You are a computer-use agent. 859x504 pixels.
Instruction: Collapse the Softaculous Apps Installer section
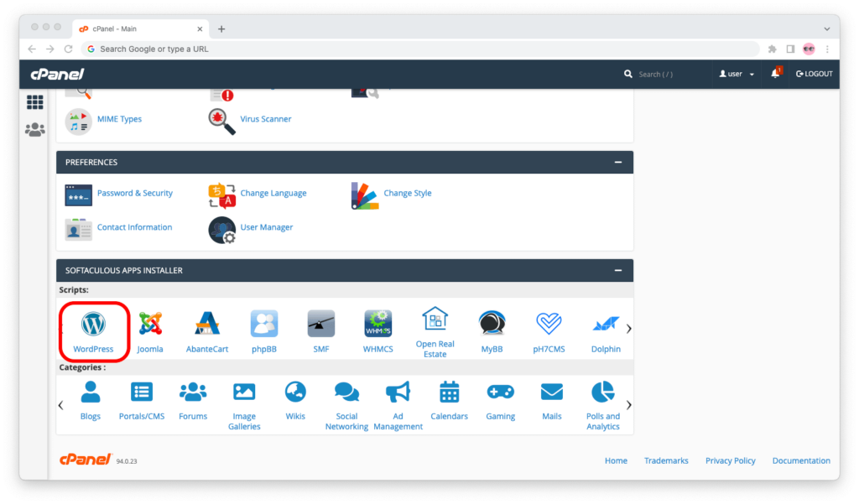[618, 271]
